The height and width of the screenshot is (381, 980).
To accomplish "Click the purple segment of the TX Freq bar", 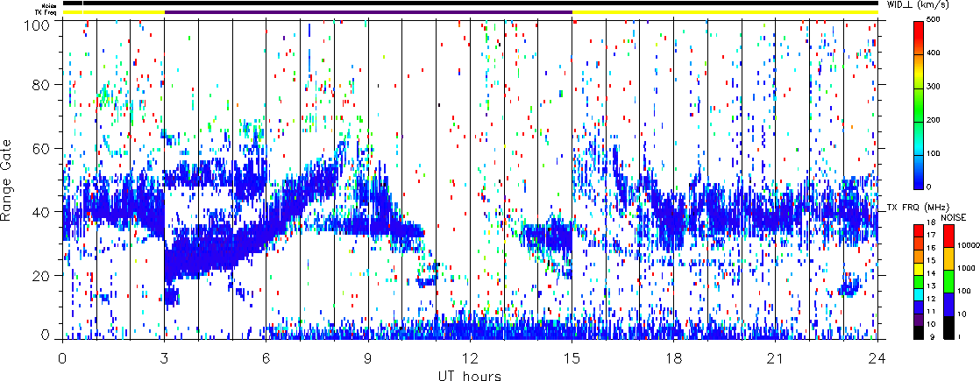I will pyautogui.click(x=368, y=12).
